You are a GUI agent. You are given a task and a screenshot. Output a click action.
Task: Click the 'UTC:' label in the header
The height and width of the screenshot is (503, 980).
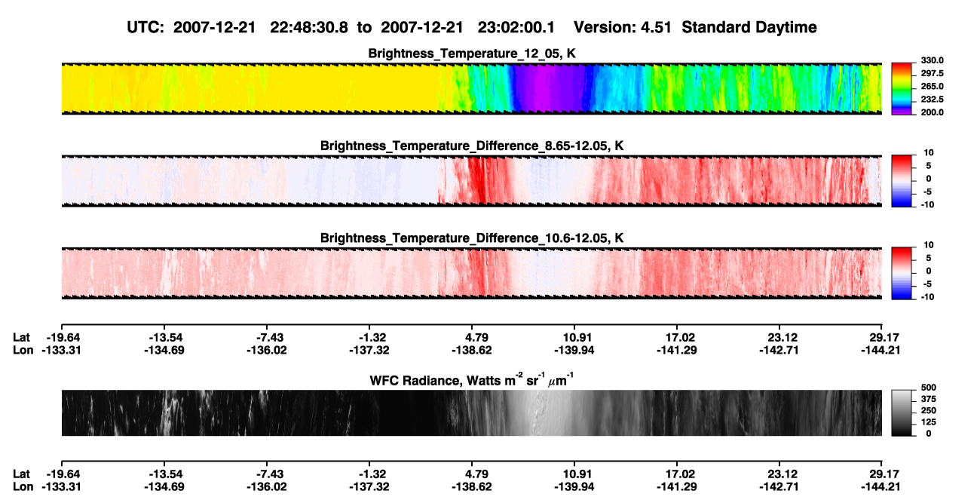[147, 27]
